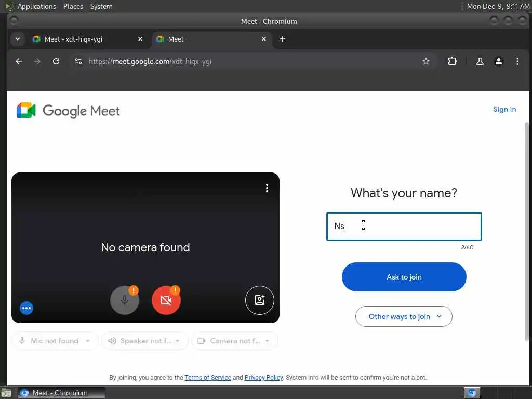Click the "What's your name?" heading

coord(404,193)
